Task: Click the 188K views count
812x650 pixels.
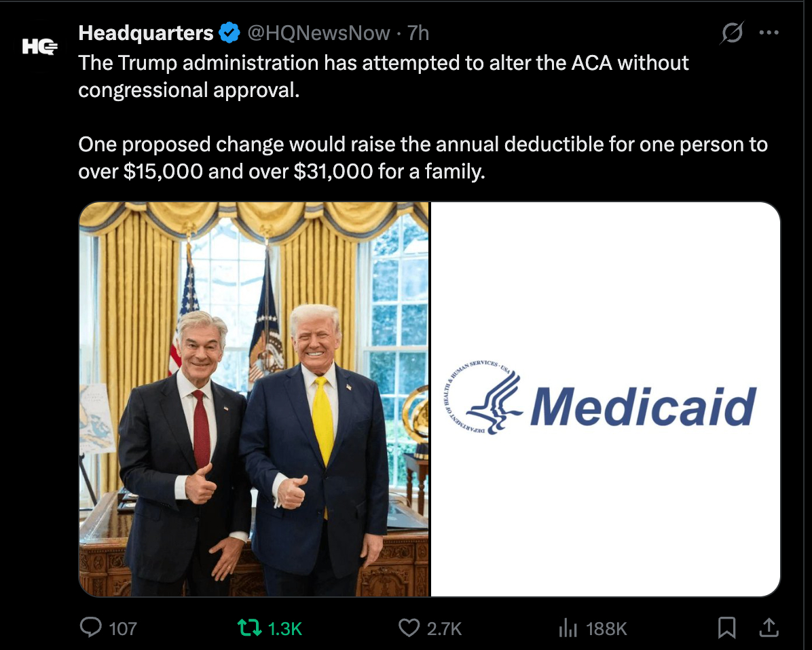Action: [606, 629]
